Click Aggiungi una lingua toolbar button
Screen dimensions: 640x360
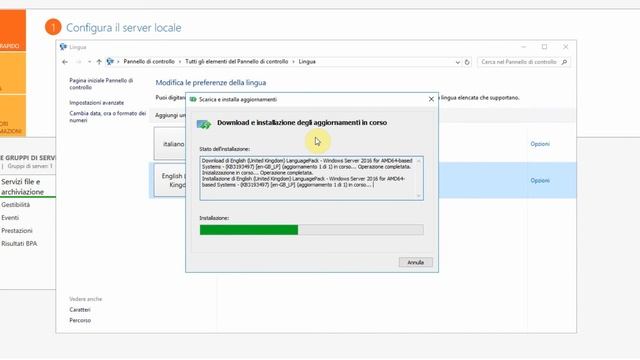click(x=170, y=116)
